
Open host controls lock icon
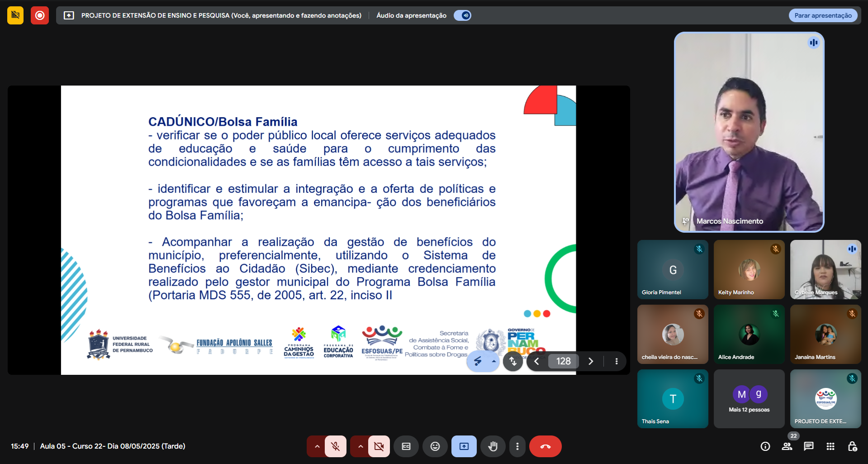(852, 446)
